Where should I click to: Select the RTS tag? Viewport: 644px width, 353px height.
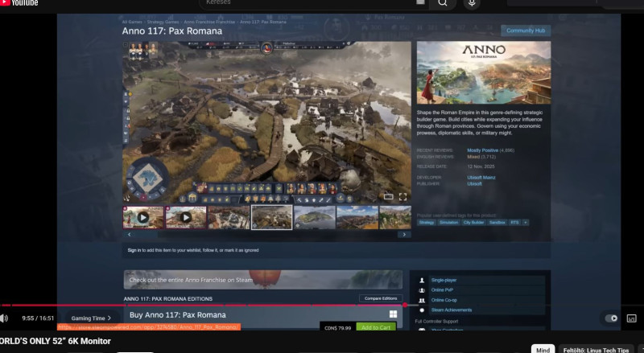pos(514,223)
